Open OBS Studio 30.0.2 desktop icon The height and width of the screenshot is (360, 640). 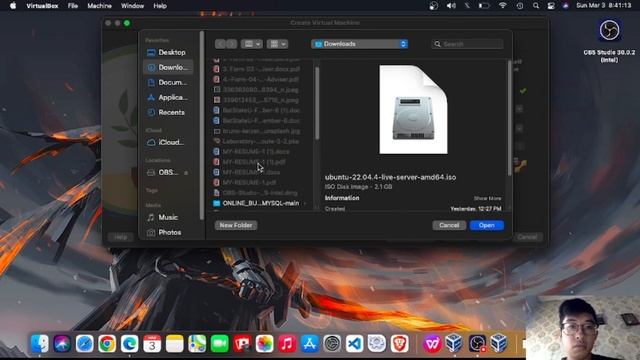coord(609,30)
